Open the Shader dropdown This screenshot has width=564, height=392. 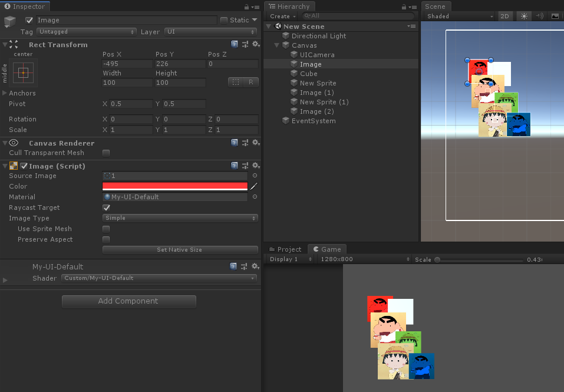(x=159, y=278)
